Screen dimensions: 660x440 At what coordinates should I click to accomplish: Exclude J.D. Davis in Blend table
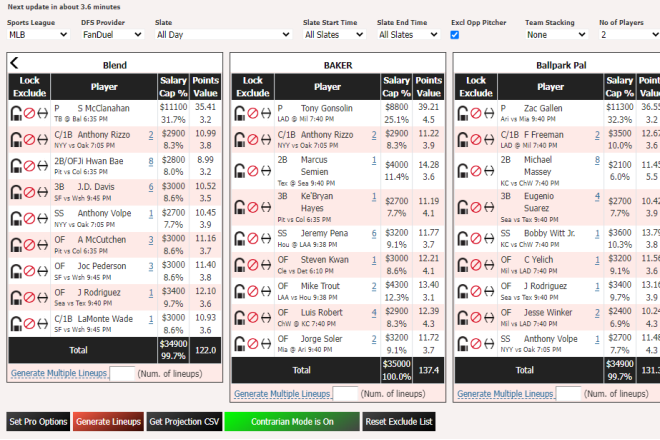coord(29,192)
